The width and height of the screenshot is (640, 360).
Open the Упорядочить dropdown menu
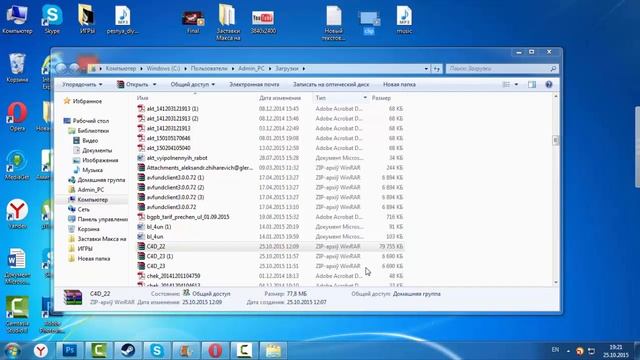pos(82,84)
